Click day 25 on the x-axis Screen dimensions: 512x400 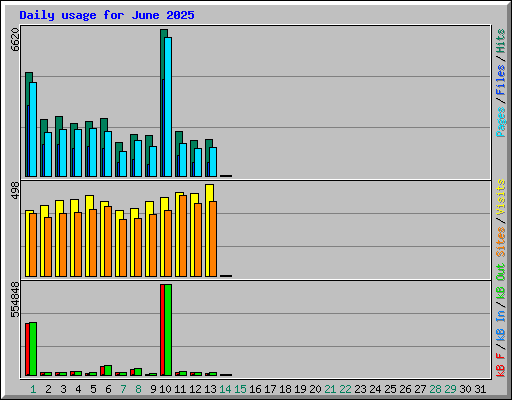[x=390, y=389]
